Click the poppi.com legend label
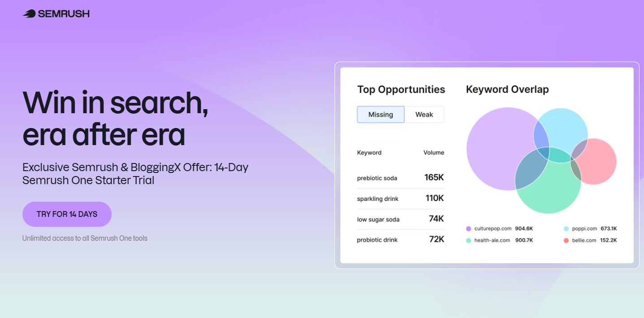 [585, 229]
